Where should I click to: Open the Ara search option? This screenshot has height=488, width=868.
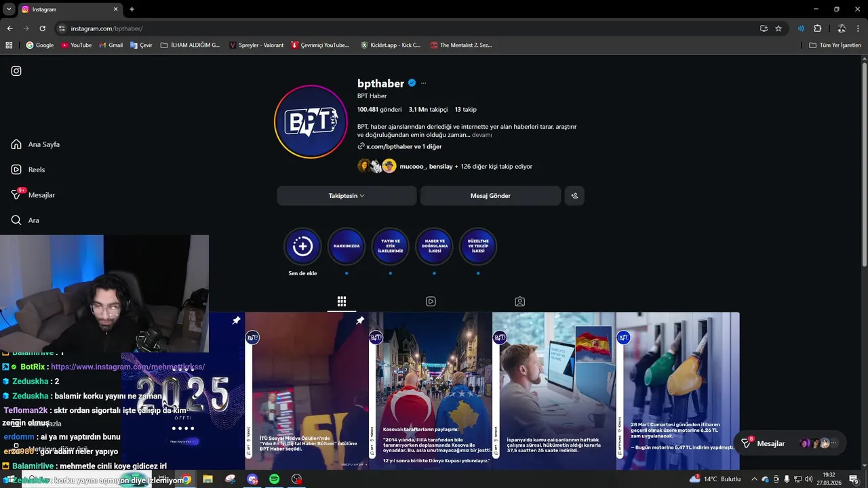[25, 220]
